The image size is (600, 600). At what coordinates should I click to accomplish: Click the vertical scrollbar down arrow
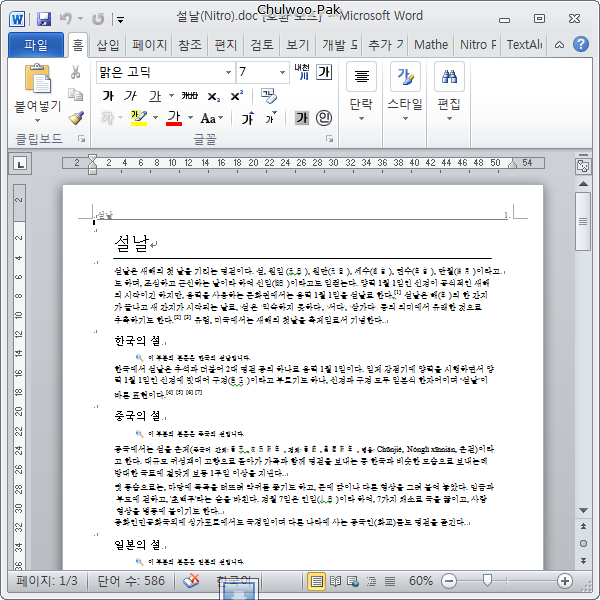click(x=583, y=510)
